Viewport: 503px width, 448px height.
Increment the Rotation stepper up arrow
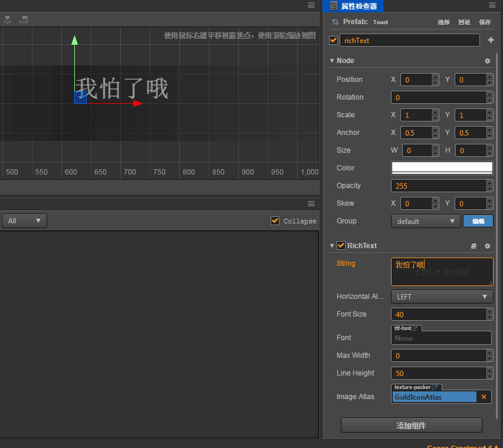489,94
